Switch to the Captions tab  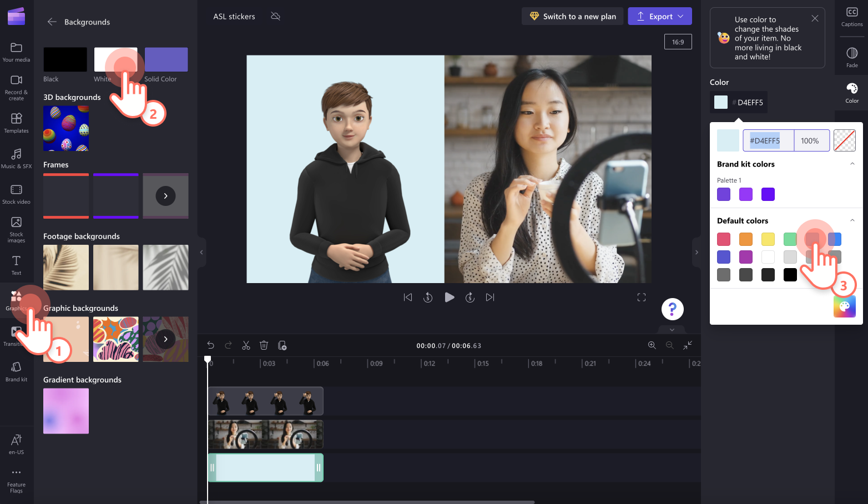pos(852,17)
